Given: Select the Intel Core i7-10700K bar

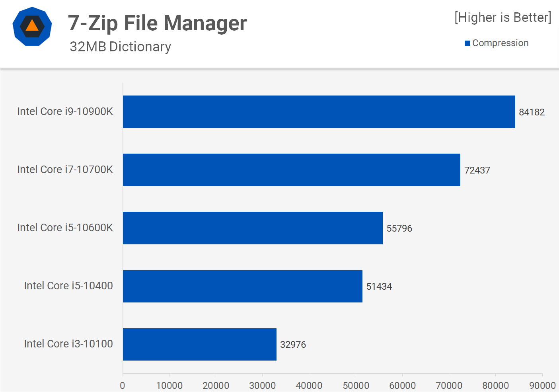Looking at the screenshot, I should coord(291,170).
